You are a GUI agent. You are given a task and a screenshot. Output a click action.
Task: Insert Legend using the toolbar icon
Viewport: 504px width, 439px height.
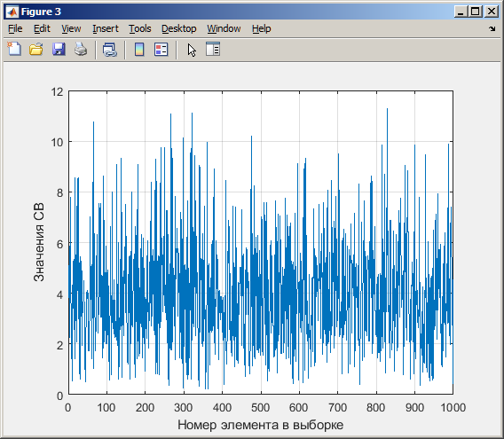click(x=161, y=50)
